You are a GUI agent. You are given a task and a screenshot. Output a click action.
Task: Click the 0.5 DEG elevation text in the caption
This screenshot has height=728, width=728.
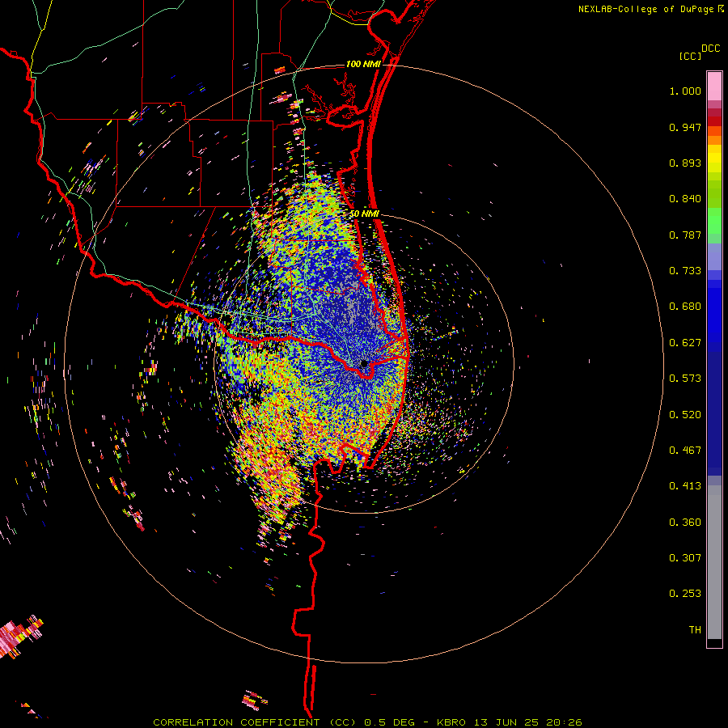389,722
